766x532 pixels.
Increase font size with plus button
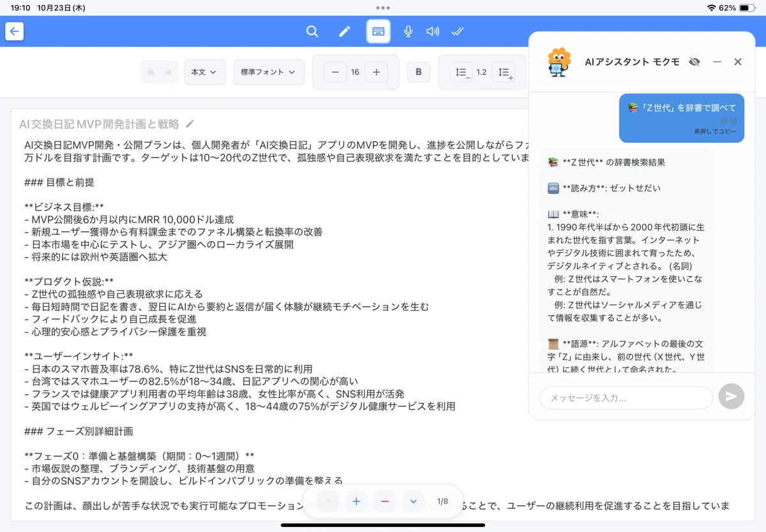pos(376,72)
